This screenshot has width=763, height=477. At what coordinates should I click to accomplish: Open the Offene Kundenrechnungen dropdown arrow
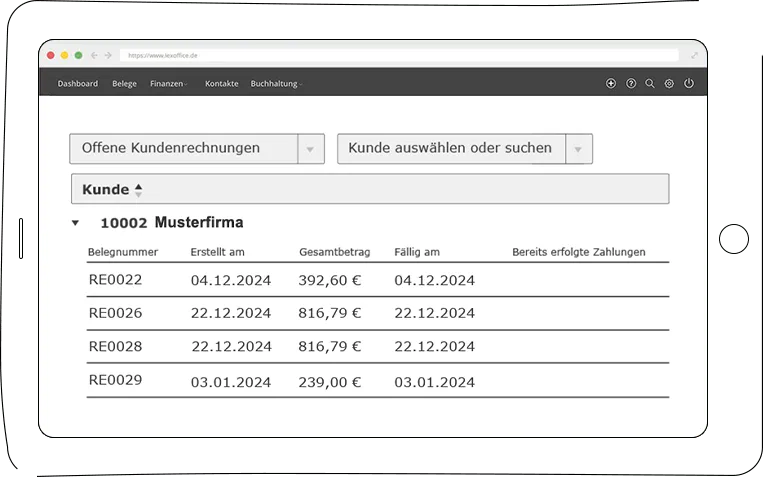tap(310, 149)
